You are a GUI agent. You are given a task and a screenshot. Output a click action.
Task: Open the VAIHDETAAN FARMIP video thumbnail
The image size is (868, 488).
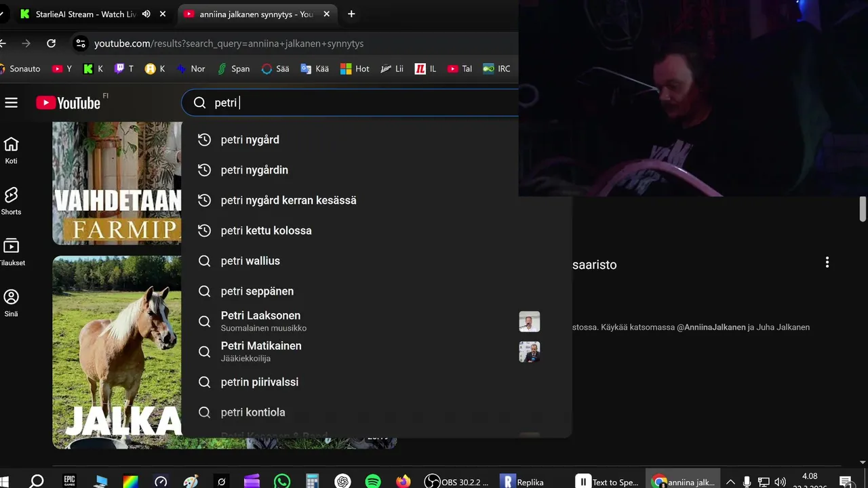point(117,183)
